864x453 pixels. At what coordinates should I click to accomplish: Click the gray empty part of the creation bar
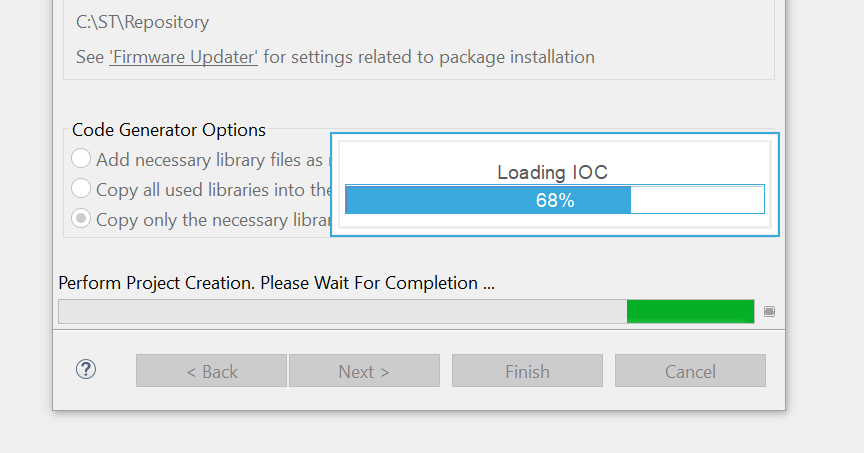(x=343, y=311)
